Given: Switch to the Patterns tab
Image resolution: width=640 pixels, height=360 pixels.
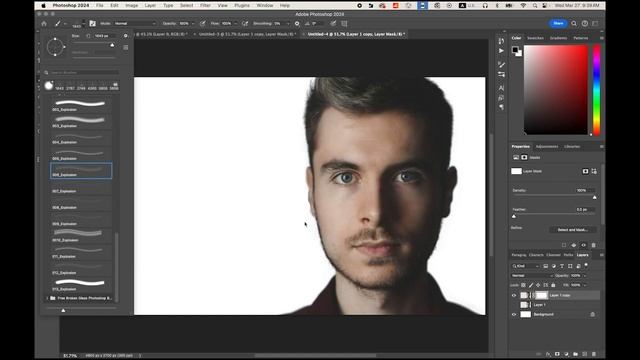Looking at the screenshot, I should (581, 38).
